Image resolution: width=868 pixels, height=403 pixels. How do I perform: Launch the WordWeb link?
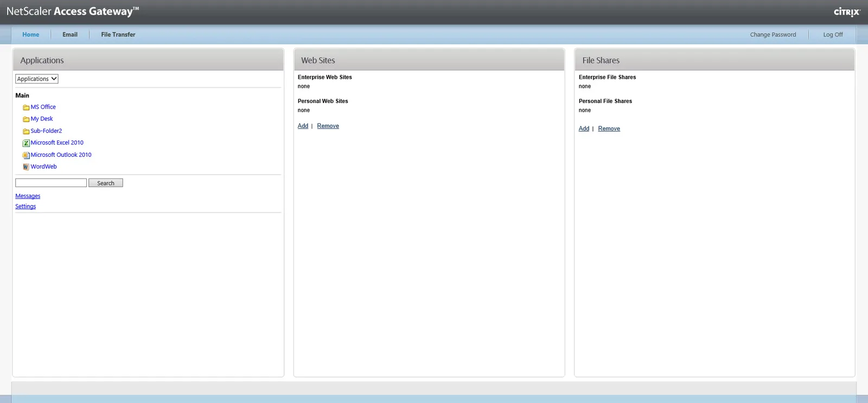pos(44,167)
